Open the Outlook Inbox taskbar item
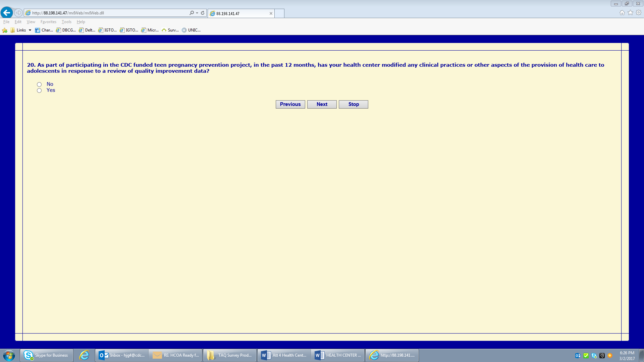 pyautogui.click(x=122, y=355)
